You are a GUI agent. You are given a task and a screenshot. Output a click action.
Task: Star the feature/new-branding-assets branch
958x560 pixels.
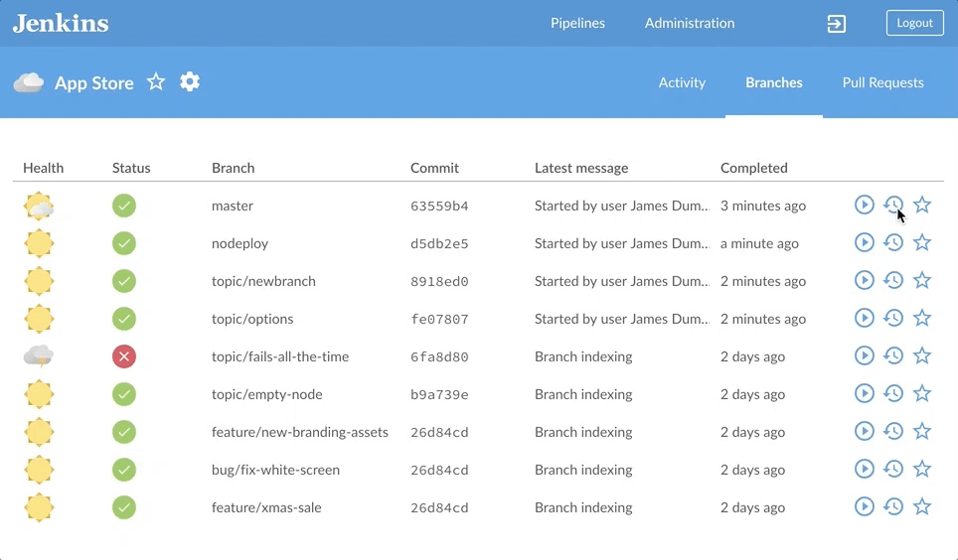click(922, 431)
